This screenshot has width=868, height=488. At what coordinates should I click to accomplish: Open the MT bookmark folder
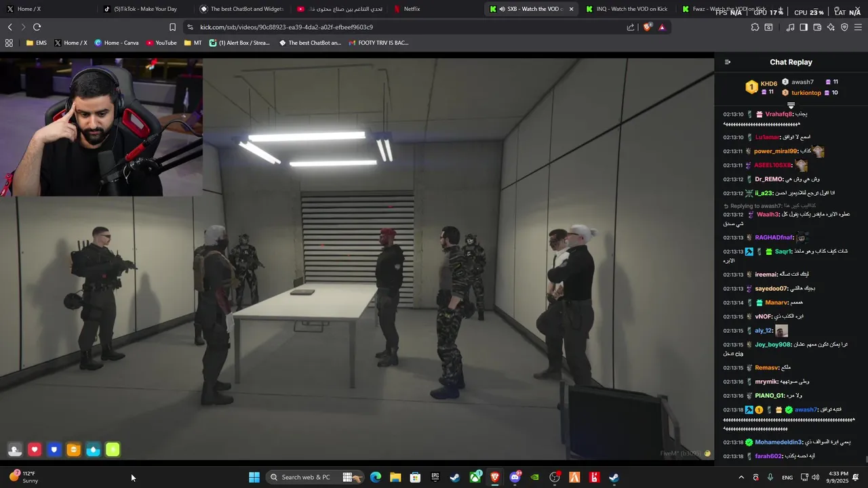[193, 43]
